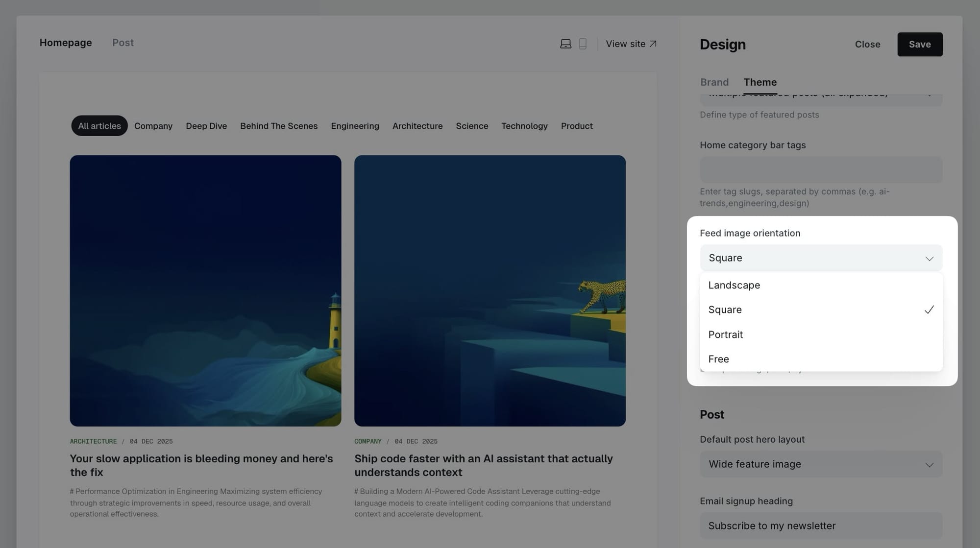
Task: Choose "Portrait" feed image orientation
Action: click(726, 334)
